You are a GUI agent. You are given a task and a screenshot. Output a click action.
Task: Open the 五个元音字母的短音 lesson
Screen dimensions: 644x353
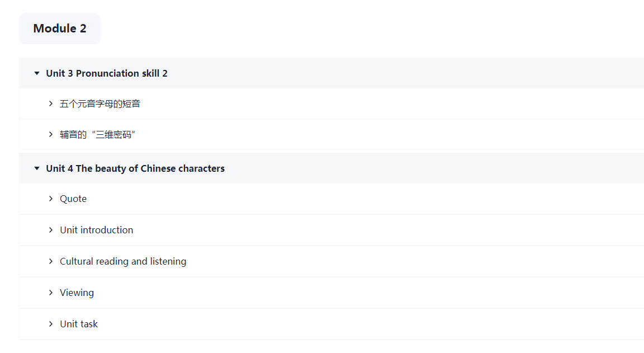tap(100, 104)
